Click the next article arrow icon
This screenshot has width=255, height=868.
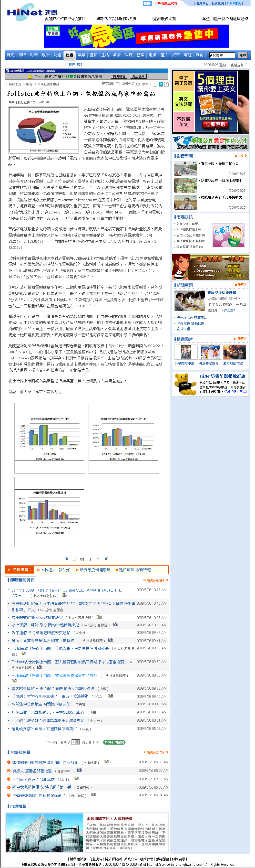pos(107,559)
